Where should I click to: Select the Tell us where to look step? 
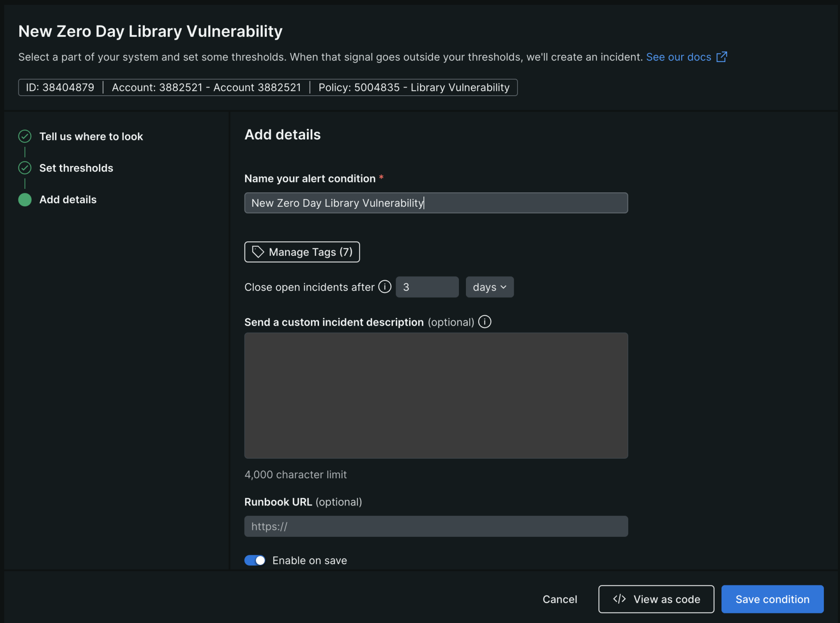tap(91, 136)
